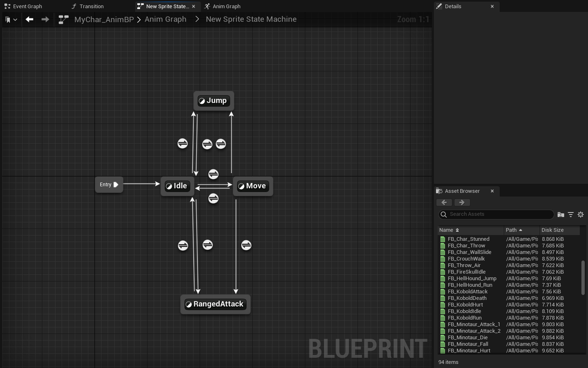Click New Sprite State Machine breadcrumb
This screenshot has width=588, height=368.
click(251, 20)
